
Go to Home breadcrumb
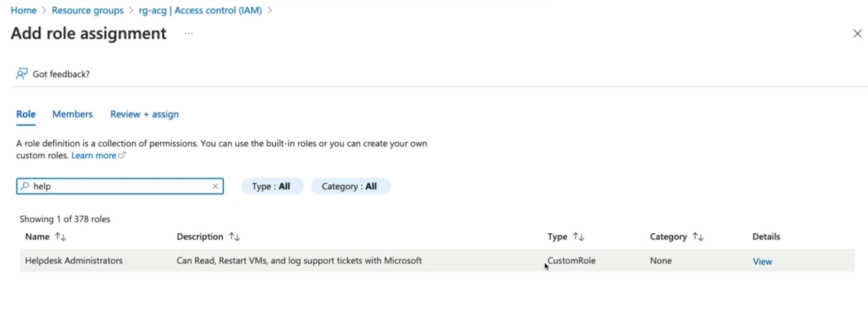coord(24,10)
